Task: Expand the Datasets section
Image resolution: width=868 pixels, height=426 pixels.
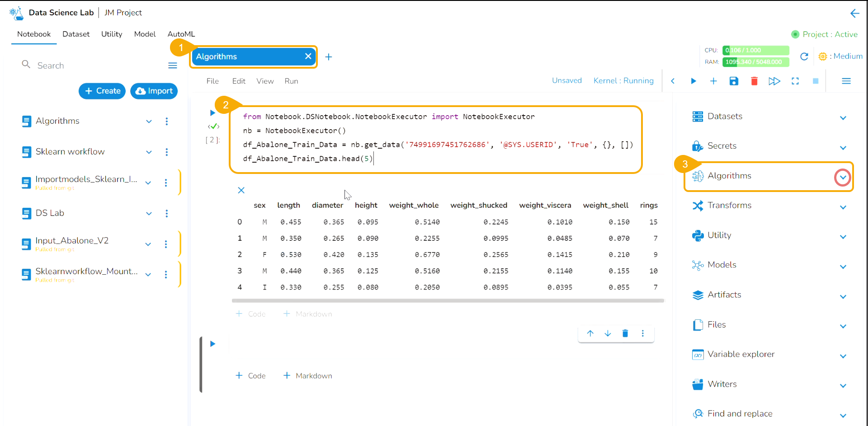Action: (x=843, y=118)
